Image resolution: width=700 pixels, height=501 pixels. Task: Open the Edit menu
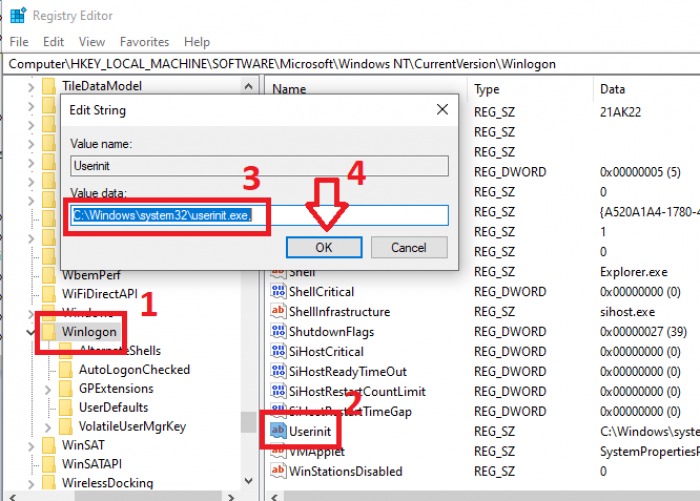coord(54,42)
